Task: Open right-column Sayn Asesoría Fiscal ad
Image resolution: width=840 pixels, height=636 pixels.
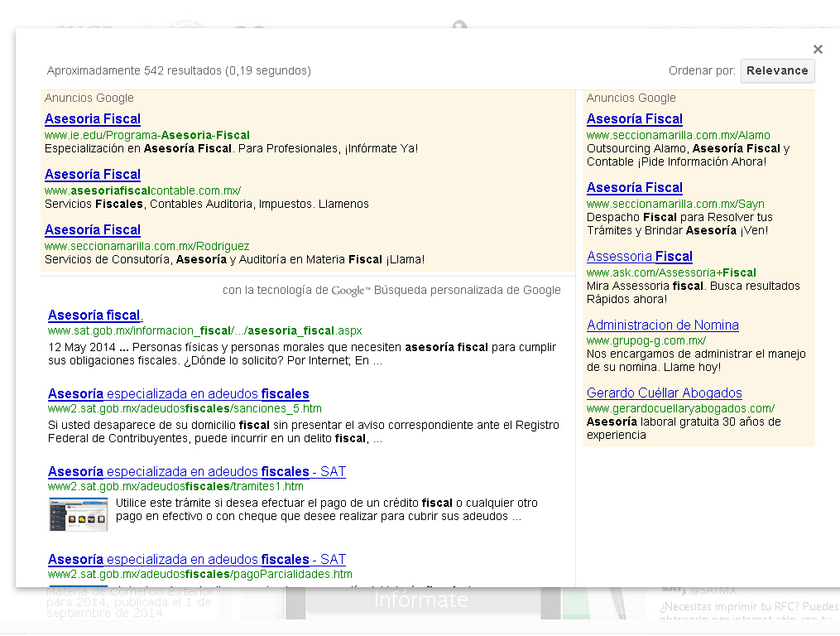Action: (635, 188)
